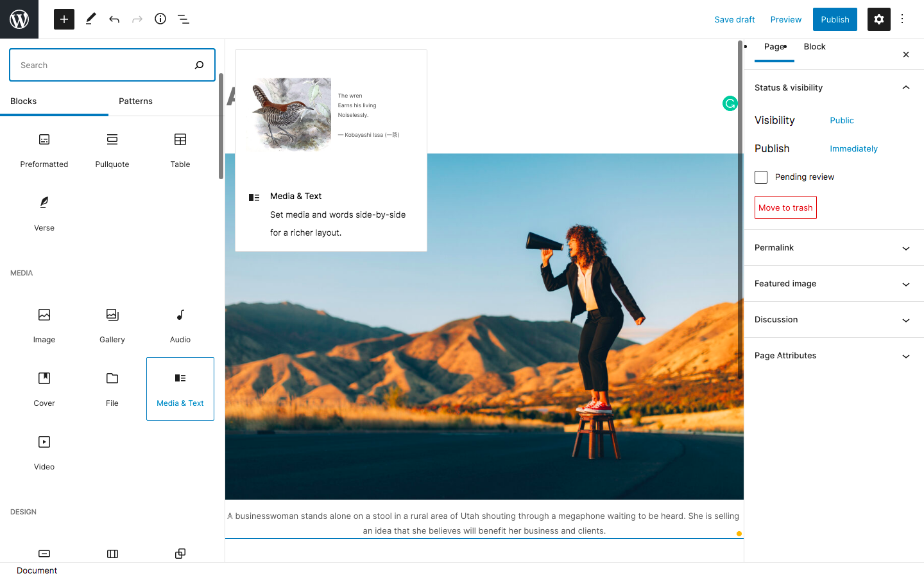Insert a Verse block

[44, 215]
